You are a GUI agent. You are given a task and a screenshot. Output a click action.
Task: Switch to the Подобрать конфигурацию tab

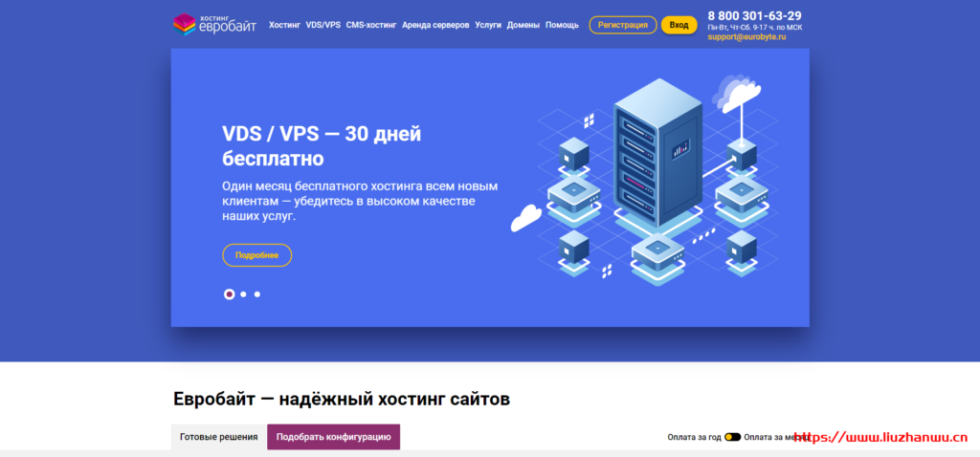click(x=333, y=437)
